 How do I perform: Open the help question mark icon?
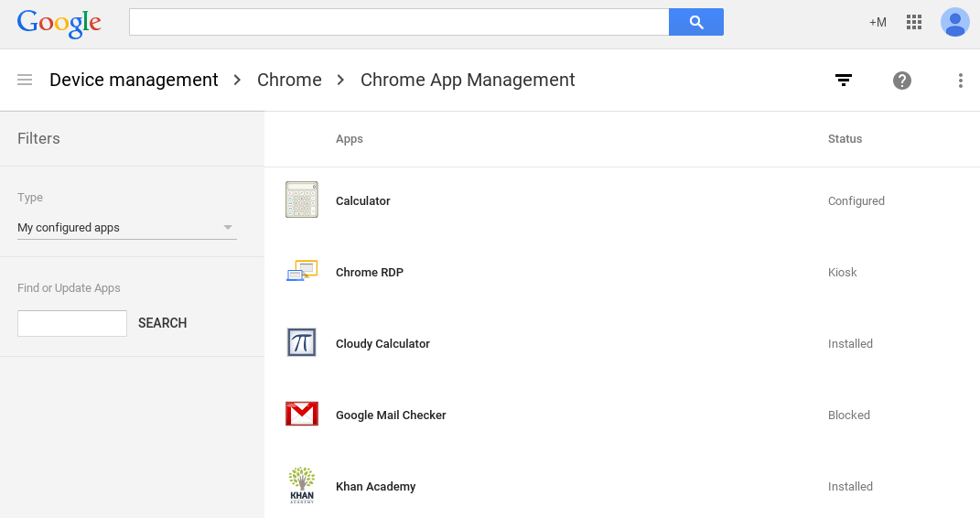(902, 80)
